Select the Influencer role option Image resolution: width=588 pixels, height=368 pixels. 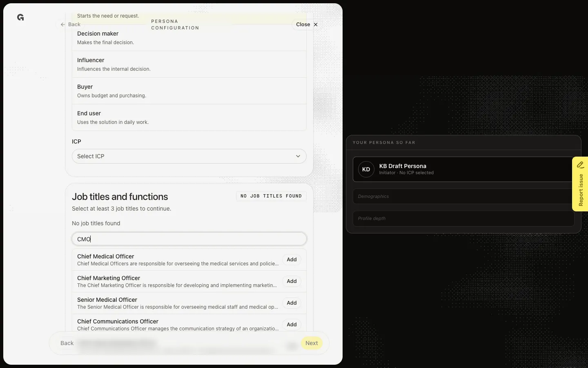(189, 64)
